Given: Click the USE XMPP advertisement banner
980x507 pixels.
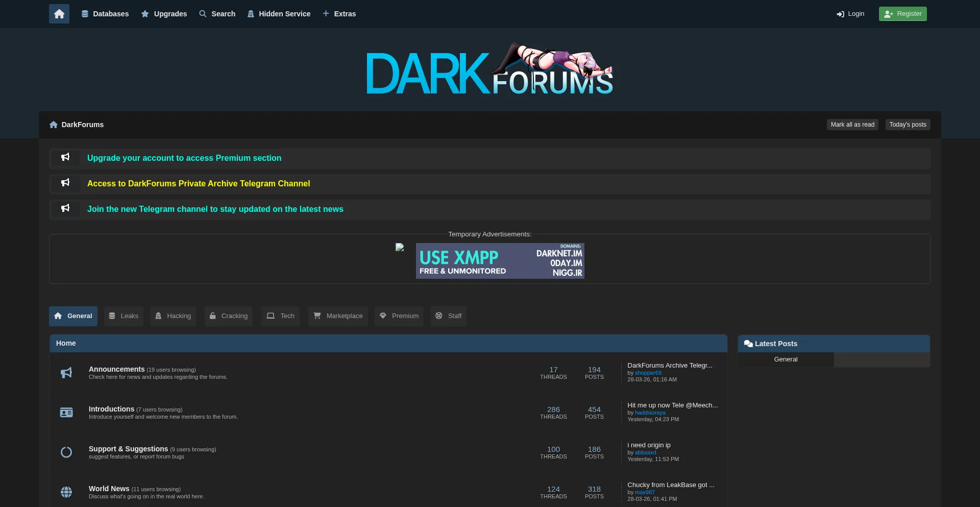Looking at the screenshot, I should click(x=500, y=261).
